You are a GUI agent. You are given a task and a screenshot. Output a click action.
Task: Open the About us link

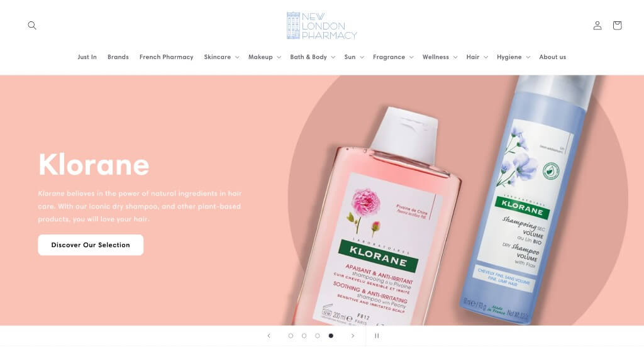(x=552, y=57)
